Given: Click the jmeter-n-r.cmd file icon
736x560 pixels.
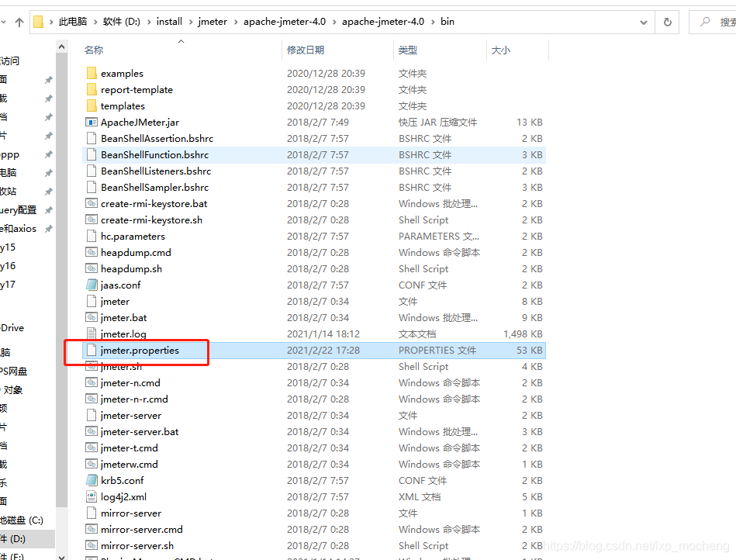Looking at the screenshot, I should pos(92,399).
